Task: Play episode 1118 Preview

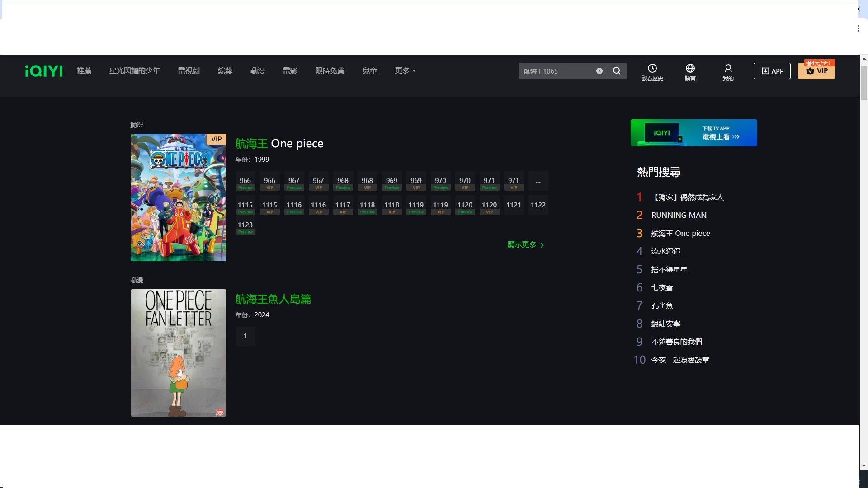Action: point(368,206)
